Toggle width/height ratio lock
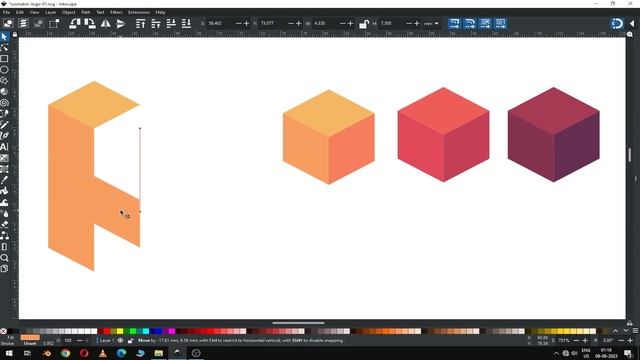 pos(363,24)
